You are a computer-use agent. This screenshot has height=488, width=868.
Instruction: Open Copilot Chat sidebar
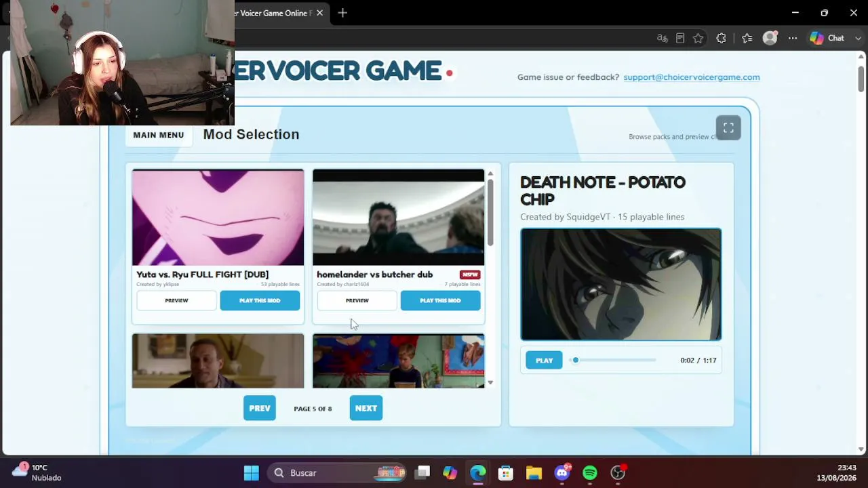pyautogui.click(x=827, y=38)
